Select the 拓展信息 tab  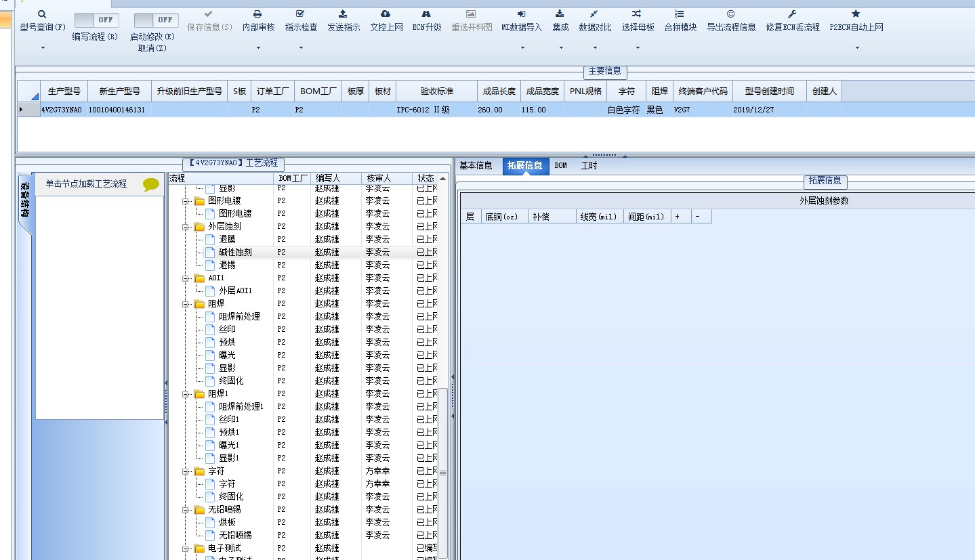click(x=525, y=166)
